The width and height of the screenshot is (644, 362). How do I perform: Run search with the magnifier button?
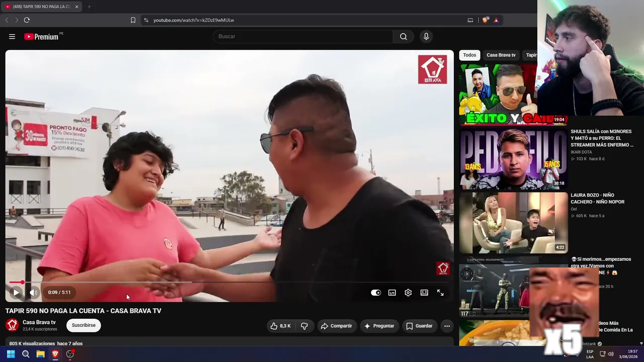(404, 36)
